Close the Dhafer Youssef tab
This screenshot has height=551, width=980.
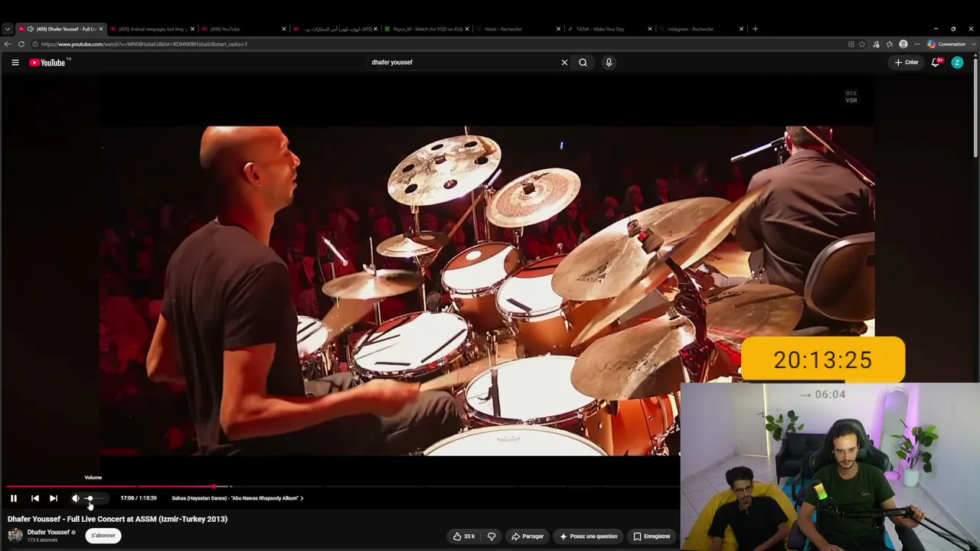pos(100,29)
